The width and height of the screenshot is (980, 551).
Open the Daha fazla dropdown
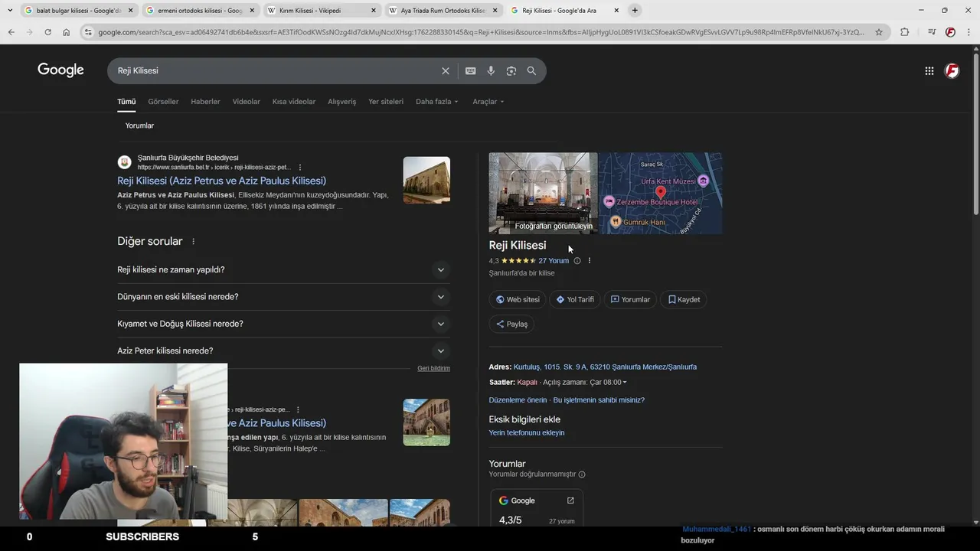[437, 102]
